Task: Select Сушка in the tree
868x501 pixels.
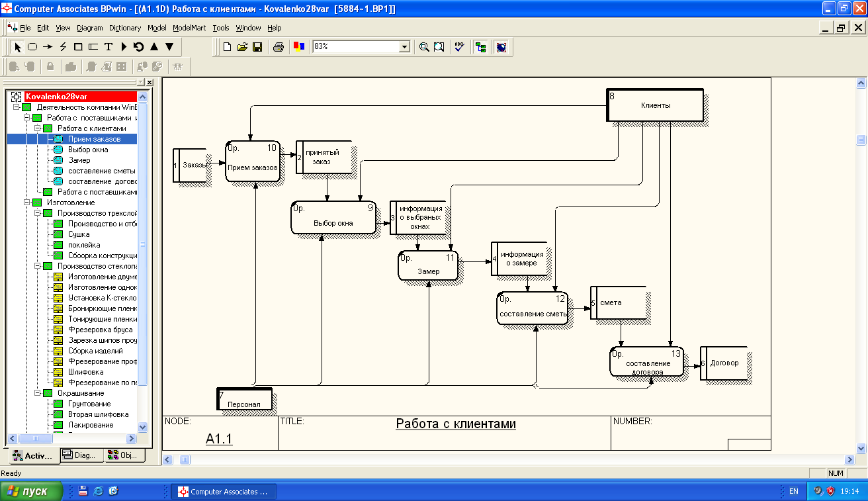Action: [79, 234]
